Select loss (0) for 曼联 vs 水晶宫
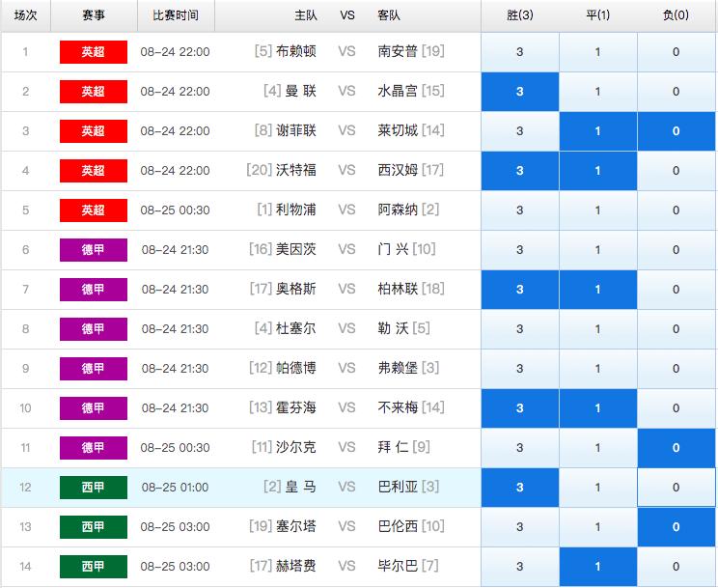Screen dimensions: 718x588 pos(677,92)
